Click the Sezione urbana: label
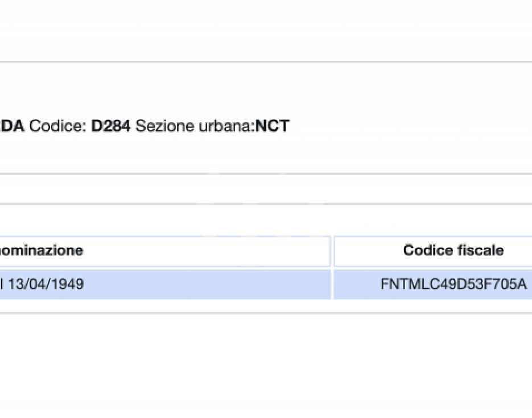This screenshot has width=532, height=418. click(x=195, y=126)
